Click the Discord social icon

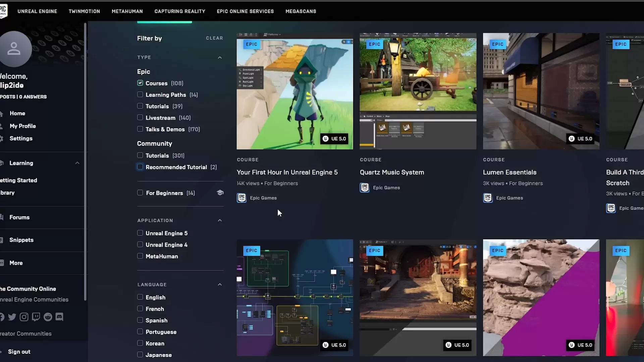click(x=59, y=317)
